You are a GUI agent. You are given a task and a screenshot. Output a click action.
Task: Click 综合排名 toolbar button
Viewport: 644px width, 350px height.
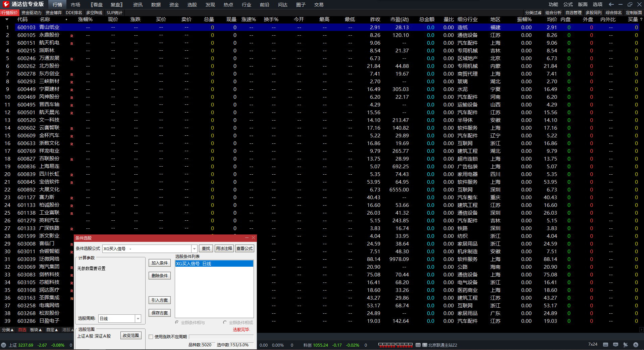614,13
